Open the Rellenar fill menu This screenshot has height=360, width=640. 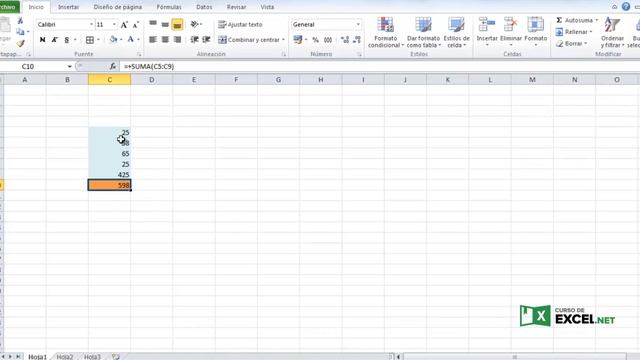coord(574,32)
